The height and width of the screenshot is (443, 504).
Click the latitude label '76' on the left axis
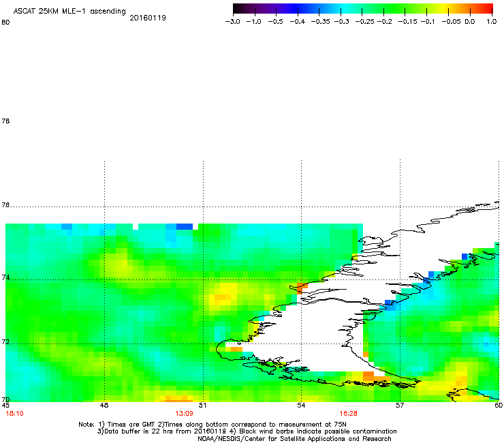pyautogui.click(x=5, y=205)
